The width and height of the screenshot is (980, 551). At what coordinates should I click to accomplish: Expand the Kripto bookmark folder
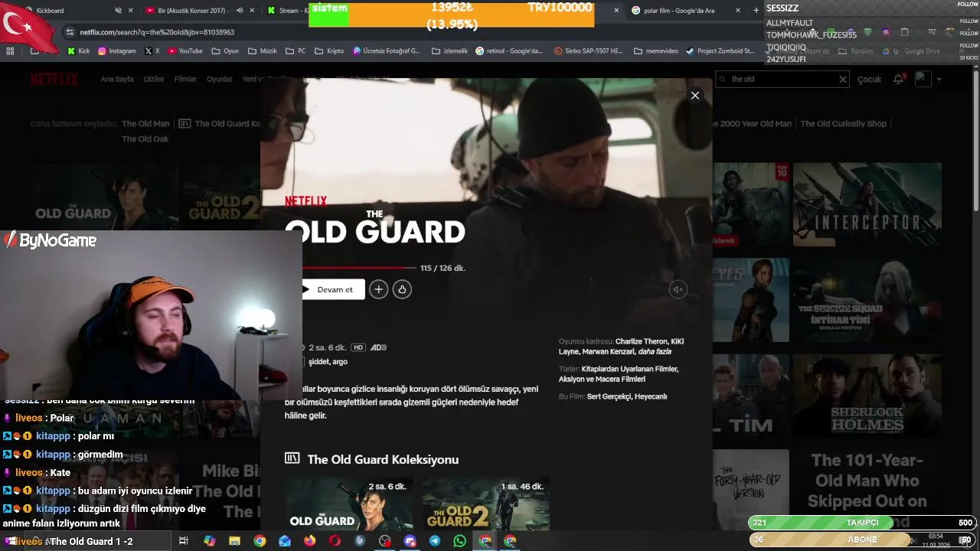coord(329,51)
